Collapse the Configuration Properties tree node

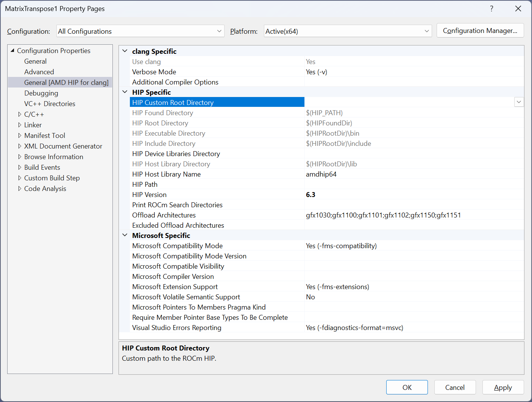tap(12, 50)
